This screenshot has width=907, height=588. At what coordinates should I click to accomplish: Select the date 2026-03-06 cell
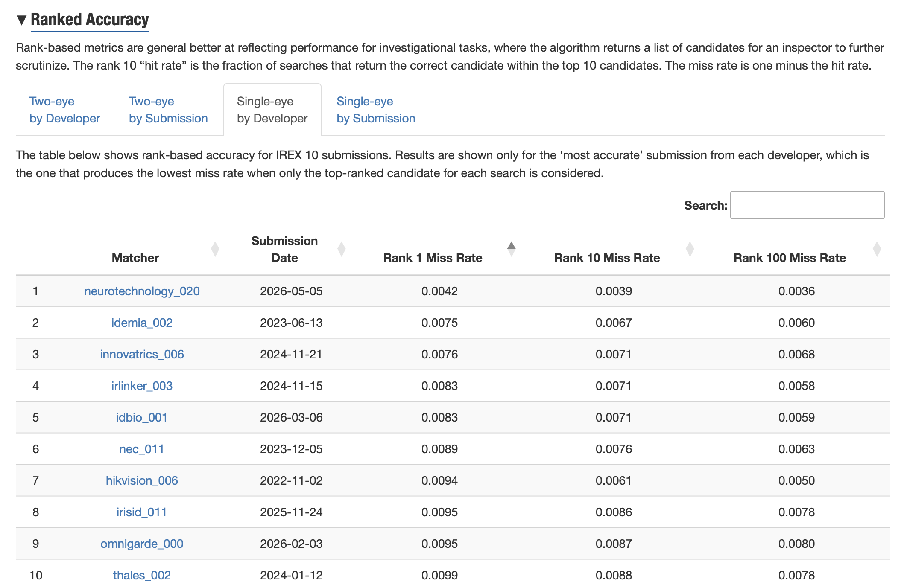tap(291, 417)
